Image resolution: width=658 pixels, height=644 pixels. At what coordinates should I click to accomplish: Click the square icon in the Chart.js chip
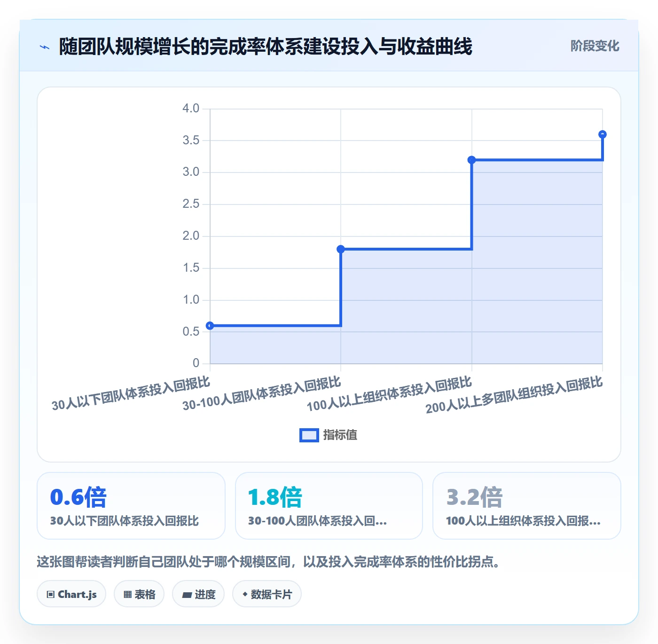click(x=51, y=595)
